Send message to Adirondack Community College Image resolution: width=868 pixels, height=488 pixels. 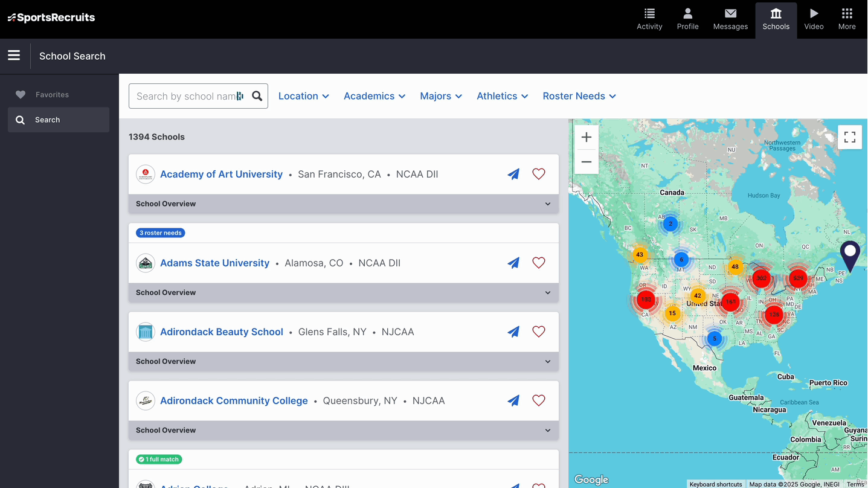[x=513, y=400]
